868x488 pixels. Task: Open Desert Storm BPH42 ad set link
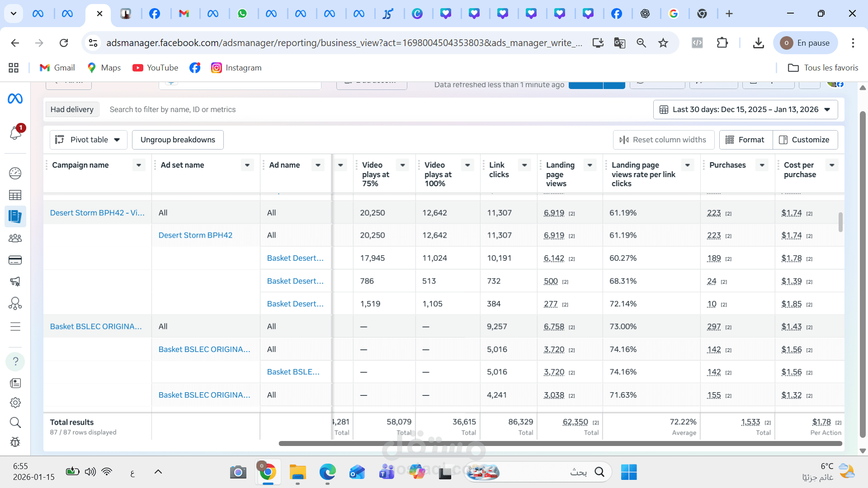pos(195,235)
